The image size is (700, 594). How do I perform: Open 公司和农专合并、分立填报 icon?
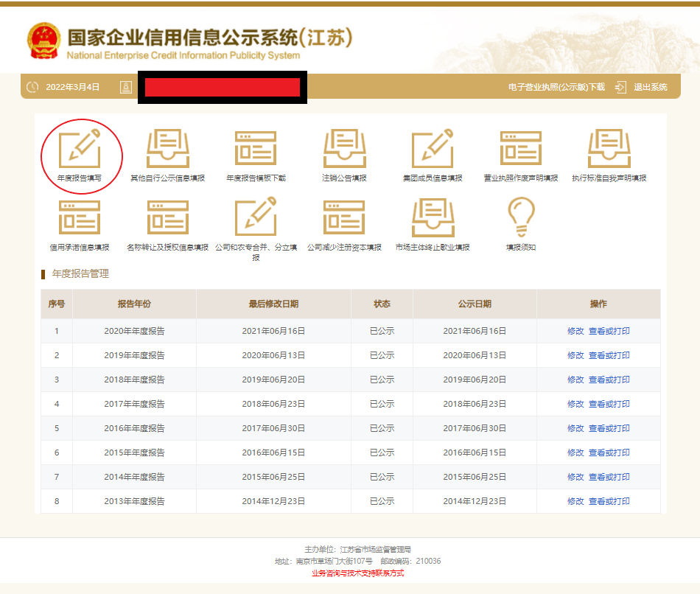pos(256,217)
